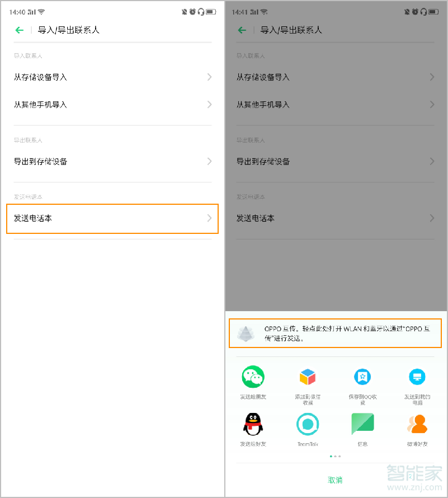This screenshot has width=448, height=498.
Task: Open WeChat 发送给朋友 share icon
Action: [253, 376]
